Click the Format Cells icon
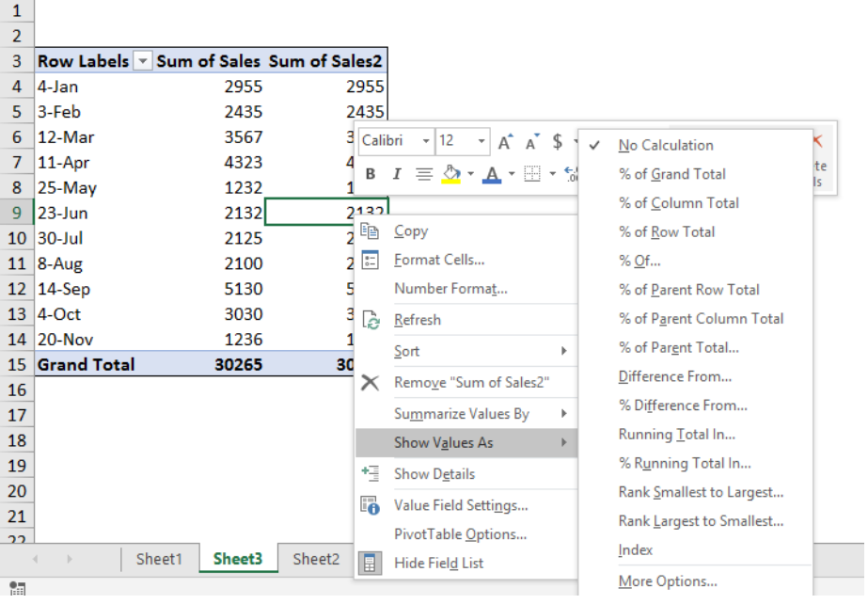 click(370, 260)
